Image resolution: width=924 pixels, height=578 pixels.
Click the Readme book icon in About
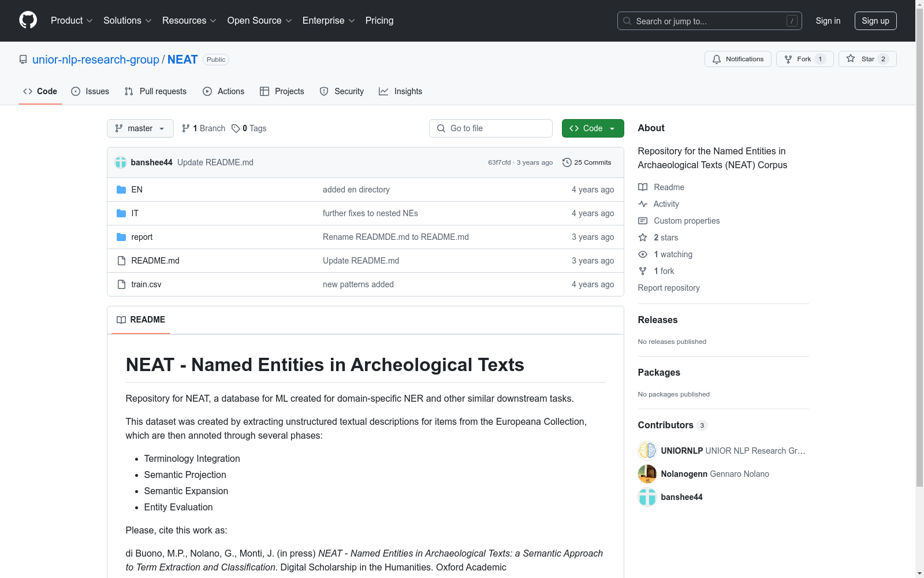coord(643,187)
